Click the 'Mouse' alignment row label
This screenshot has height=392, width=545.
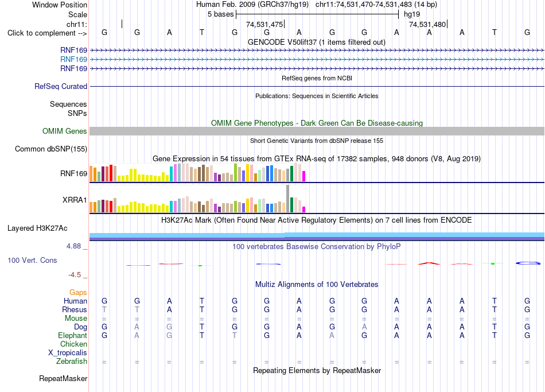point(76,319)
